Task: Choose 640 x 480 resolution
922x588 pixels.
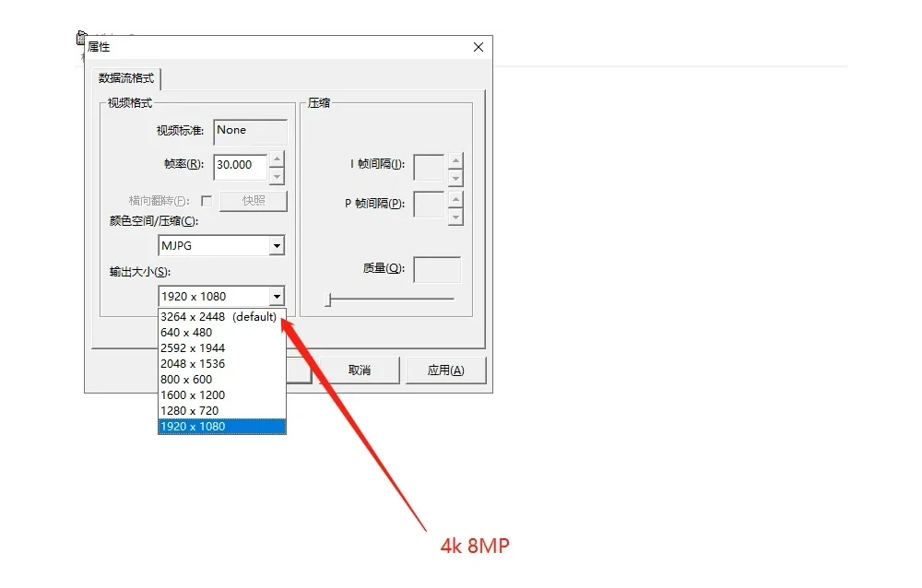Action: 221,333
